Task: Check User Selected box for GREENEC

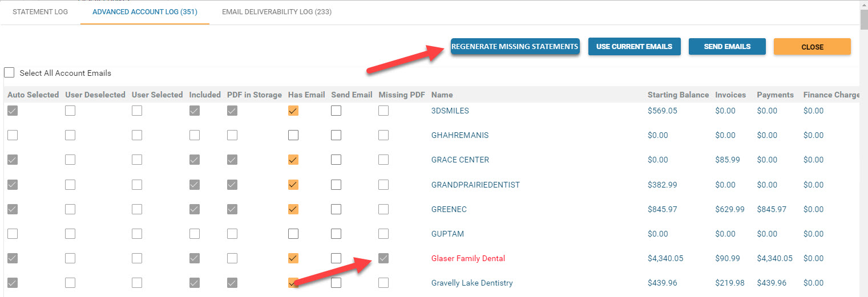Action: pos(137,209)
